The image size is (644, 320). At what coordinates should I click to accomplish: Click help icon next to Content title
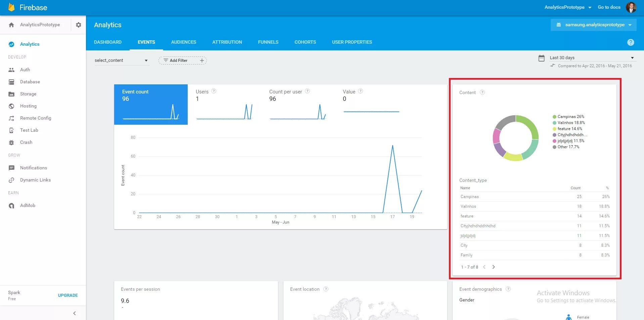click(x=482, y=92)
